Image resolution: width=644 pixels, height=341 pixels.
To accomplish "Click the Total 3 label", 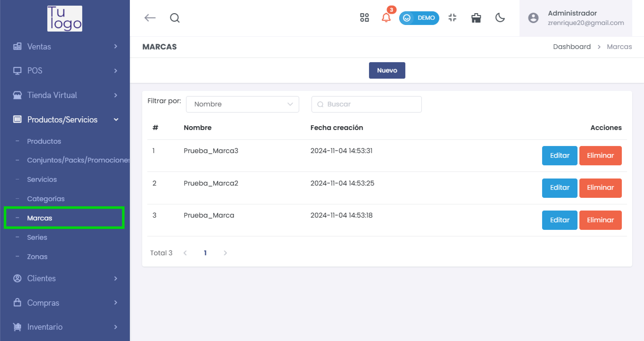I will [x=161, y=253].
